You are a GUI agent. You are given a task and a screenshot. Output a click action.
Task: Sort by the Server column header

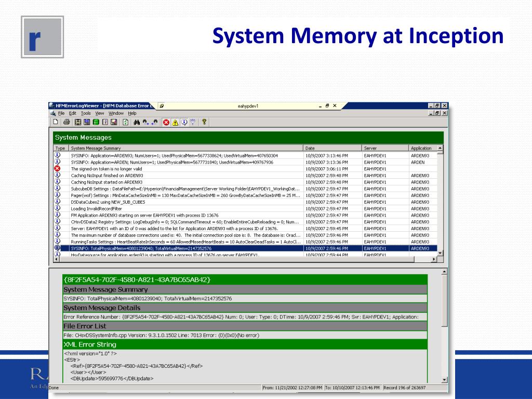tap(385, 148)
